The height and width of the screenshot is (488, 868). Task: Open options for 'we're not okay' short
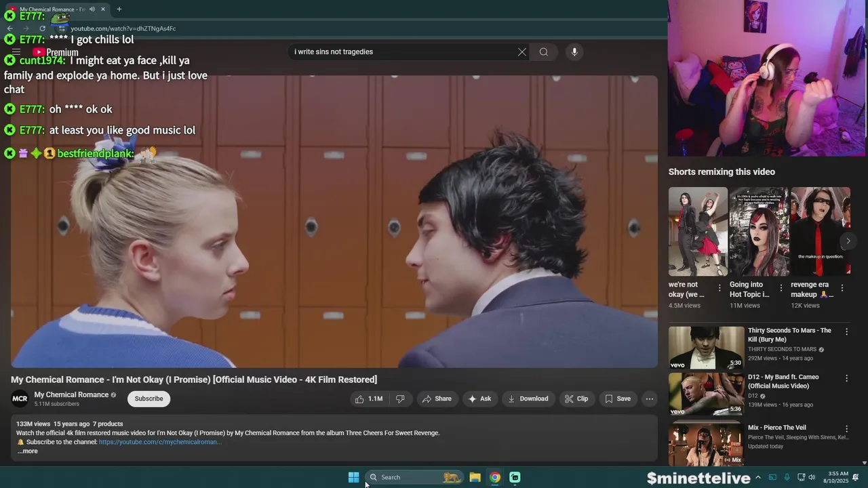tap(719, 288)
